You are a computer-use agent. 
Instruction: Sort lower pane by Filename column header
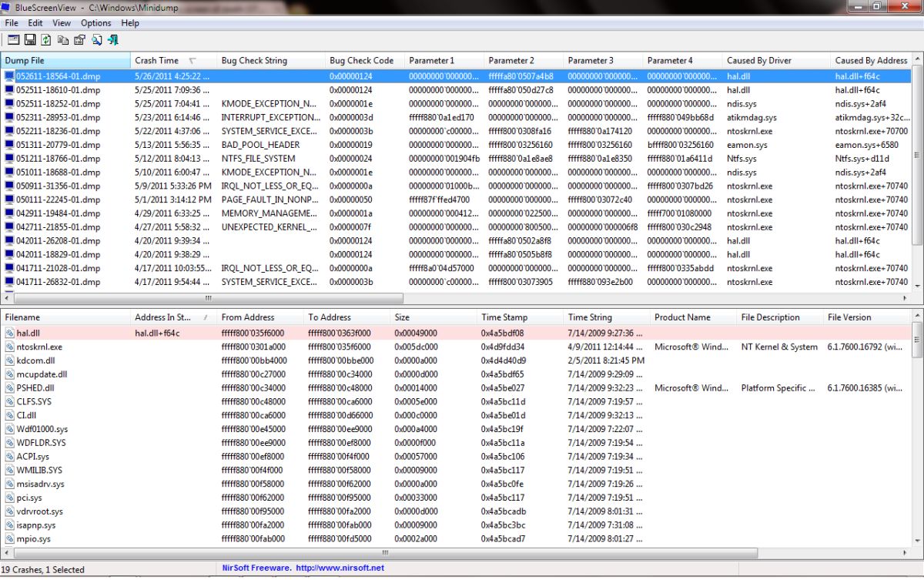point(65,317)
